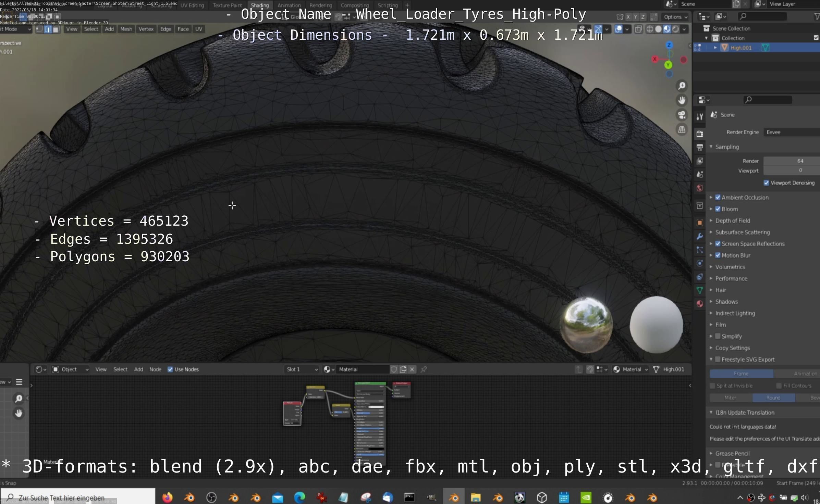Click the pan view hand icon
This screenshot has width=820, height=504.
click(x=682, y=100)
